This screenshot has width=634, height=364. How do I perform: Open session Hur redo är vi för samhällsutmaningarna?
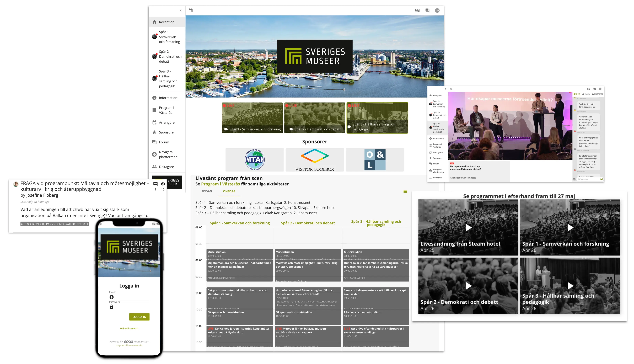(x=376, y=271)
